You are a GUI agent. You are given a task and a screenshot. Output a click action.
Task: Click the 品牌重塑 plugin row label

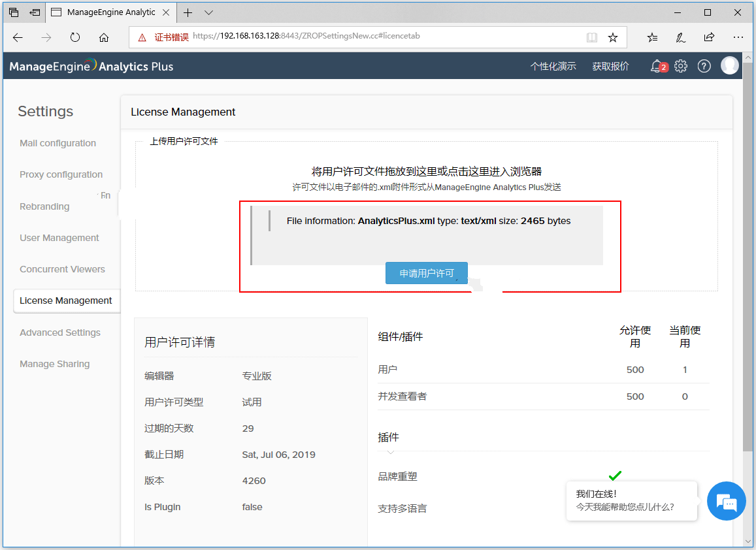tap(398, 476)
